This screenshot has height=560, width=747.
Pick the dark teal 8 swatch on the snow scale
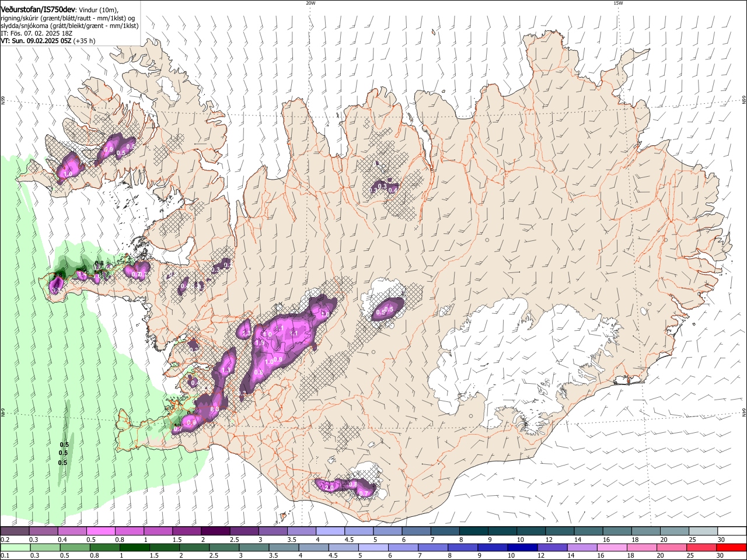(474, 531)
